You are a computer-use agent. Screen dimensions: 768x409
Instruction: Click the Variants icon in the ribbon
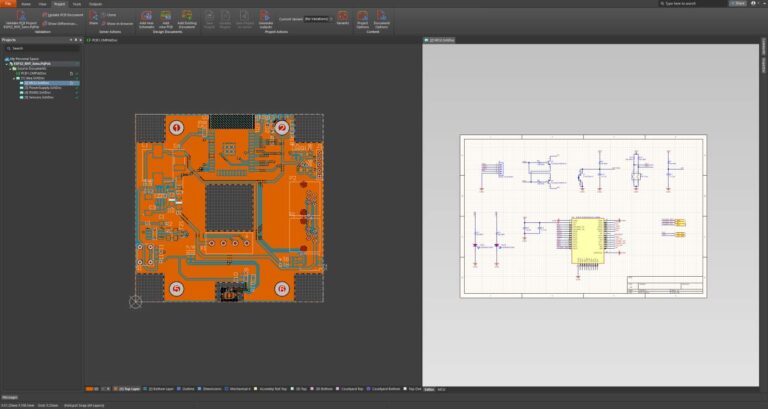(343, 16)
